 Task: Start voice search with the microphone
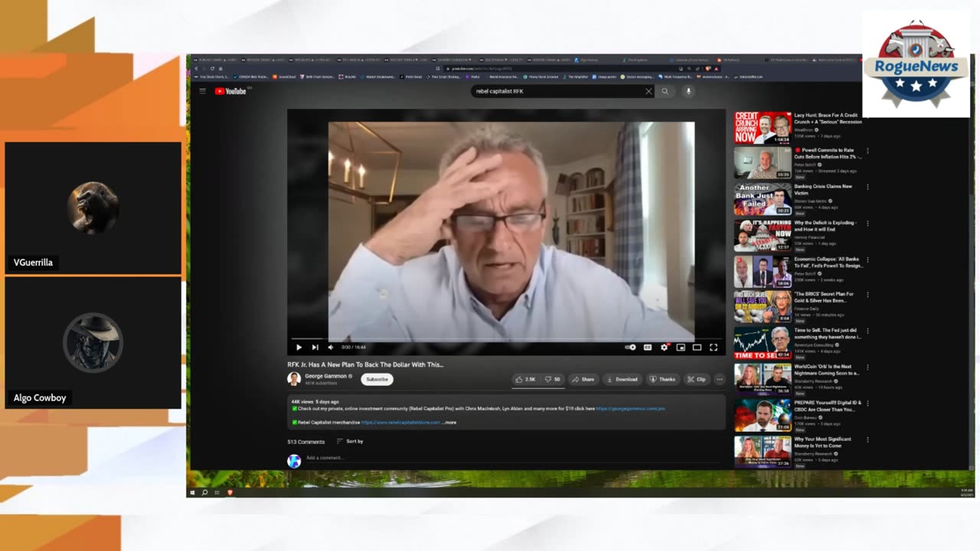[x=688, y=91]
